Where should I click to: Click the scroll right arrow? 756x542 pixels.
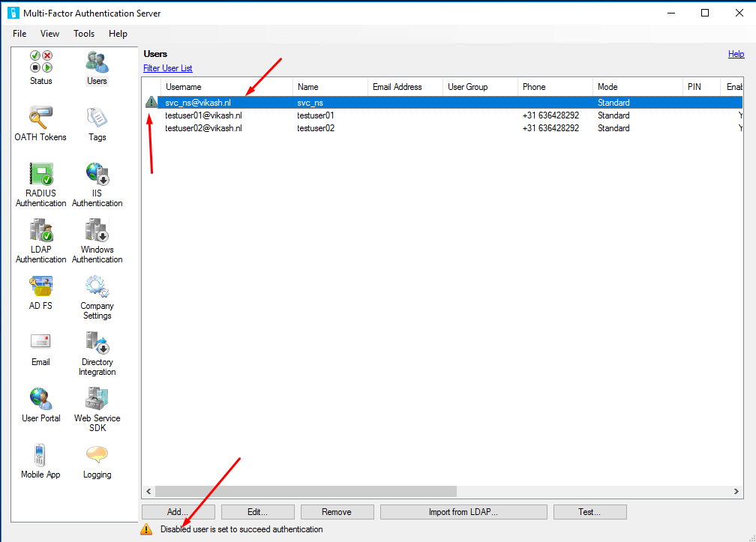pos(736,492)
